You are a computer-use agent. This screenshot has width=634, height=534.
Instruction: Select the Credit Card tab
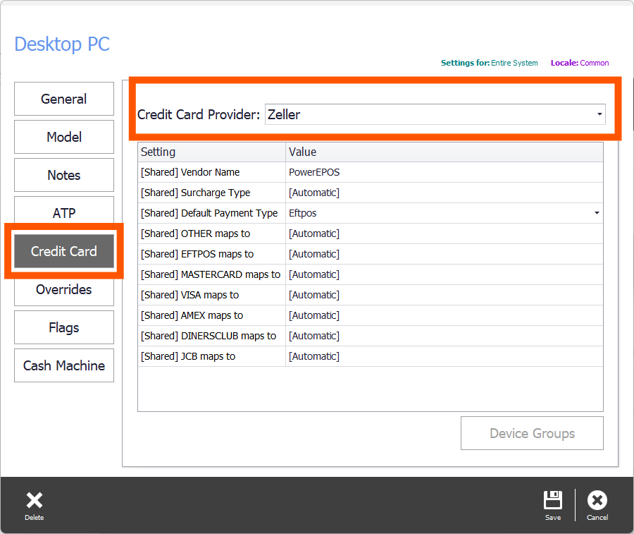pos(64,251)
